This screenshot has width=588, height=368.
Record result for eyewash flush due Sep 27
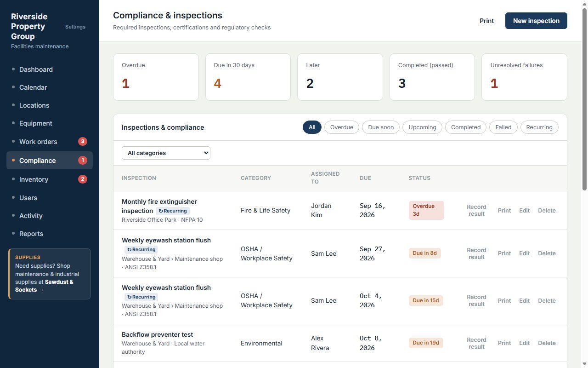tap(476, 253)
